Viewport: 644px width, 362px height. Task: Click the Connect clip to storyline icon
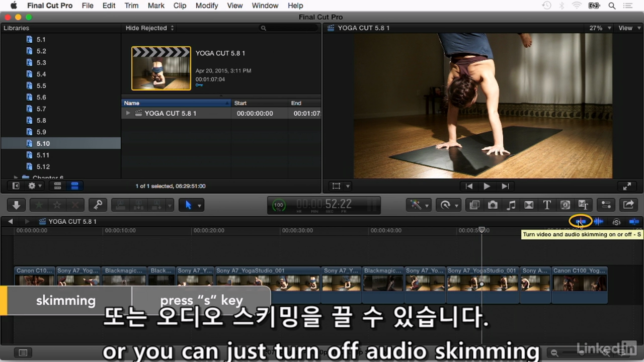pos(121,205)
